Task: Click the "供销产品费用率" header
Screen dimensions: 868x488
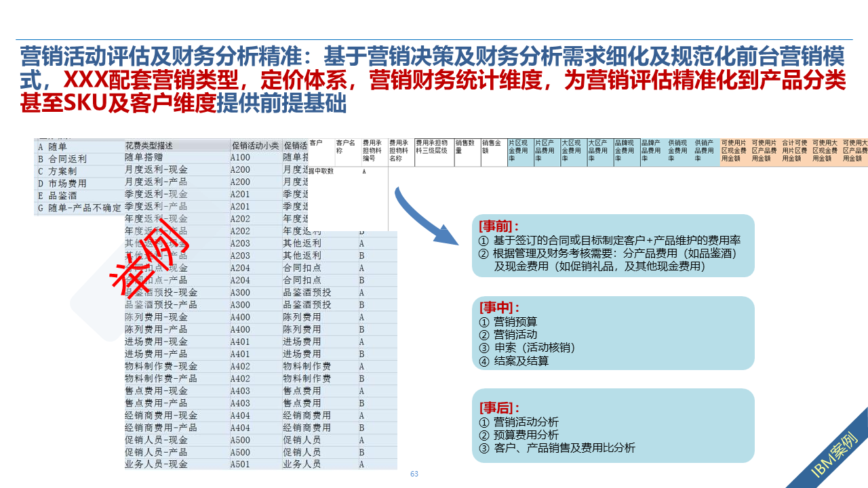Action: pyautogui.click(x=707, y=152)
